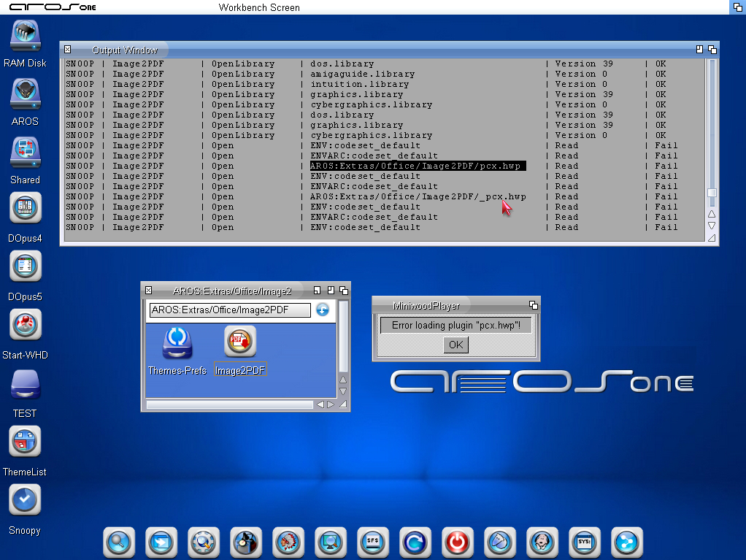Click Output Window scroll up arrow
746x560 pixels.
(712, 214)
